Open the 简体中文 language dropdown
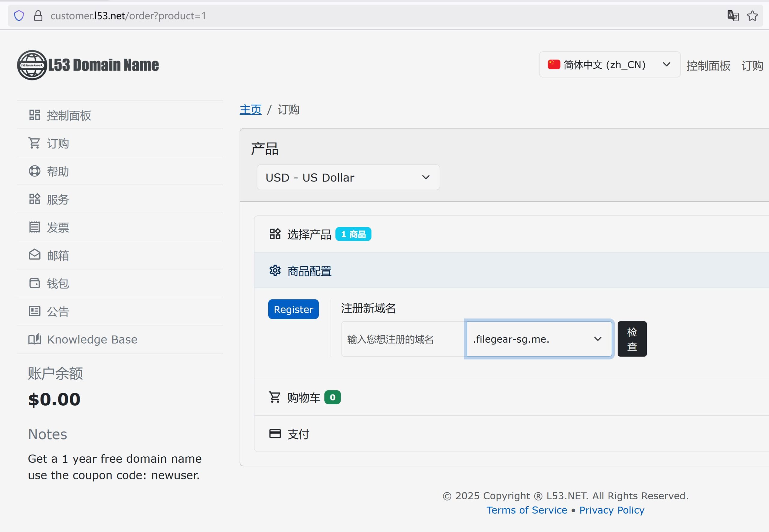The image size is (769, 532). [609, 65]
